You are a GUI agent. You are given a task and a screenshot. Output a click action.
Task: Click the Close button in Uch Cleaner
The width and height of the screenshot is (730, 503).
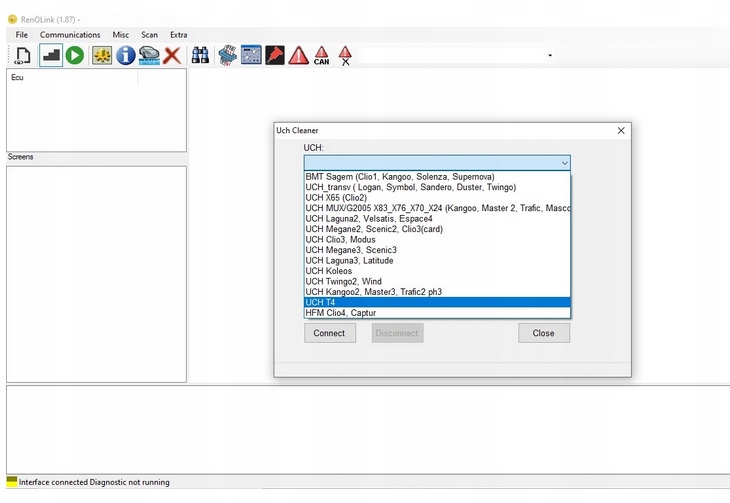(x=544, y=333)
